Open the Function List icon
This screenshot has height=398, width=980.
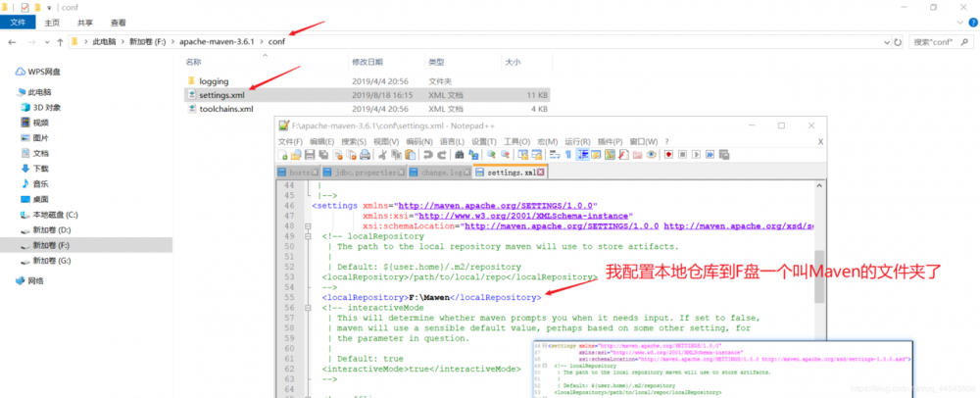pyautogui.click(x=623, y=154)
